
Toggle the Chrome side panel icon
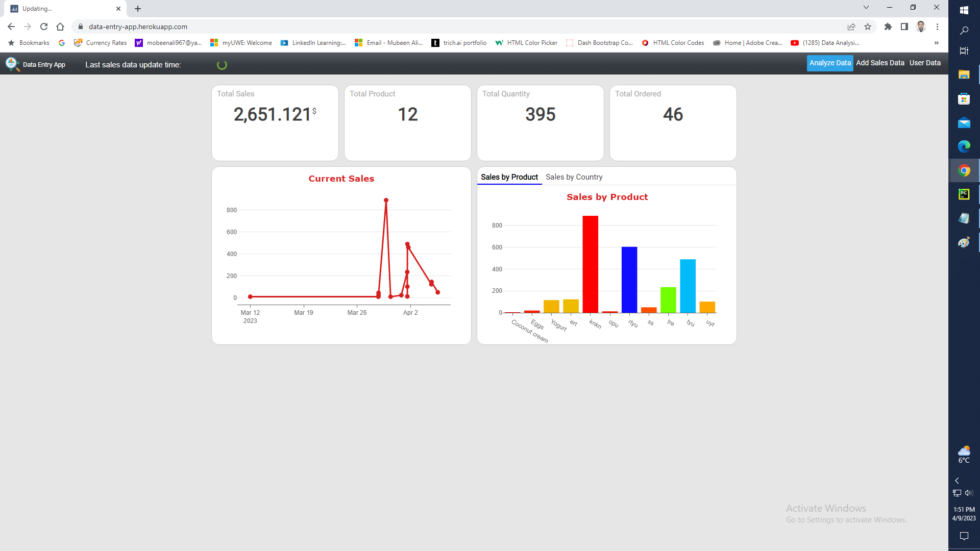904,27
